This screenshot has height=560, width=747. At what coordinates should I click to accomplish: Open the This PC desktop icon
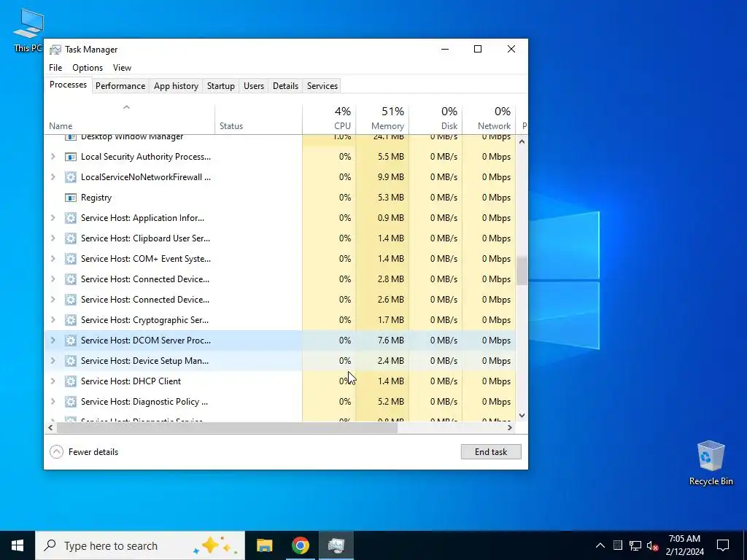click(28, 30)
